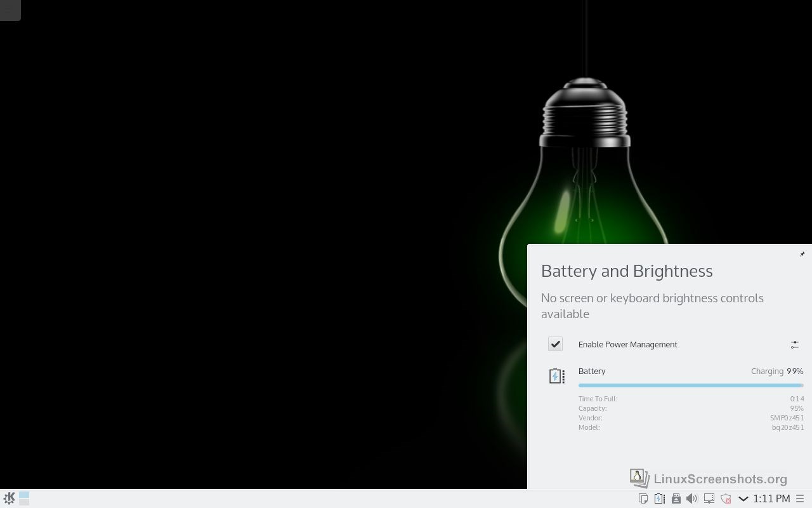
Task: Uncheck Enable Power Management checkbox
Action: 555,344
